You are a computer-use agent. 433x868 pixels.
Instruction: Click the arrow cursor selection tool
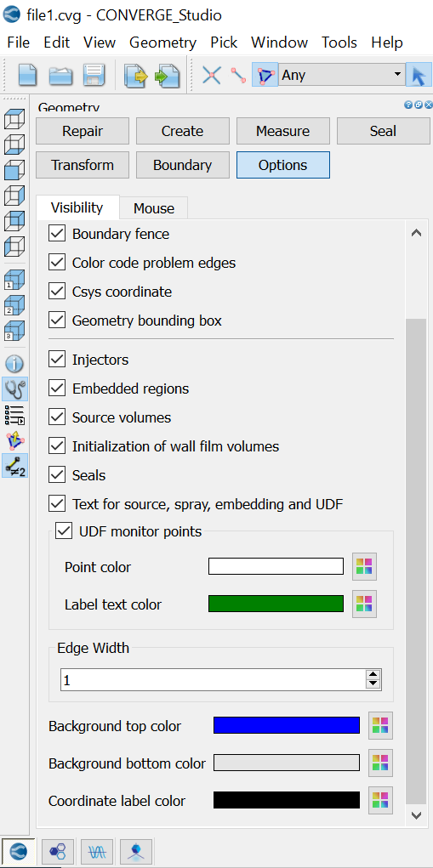[419, 75]
